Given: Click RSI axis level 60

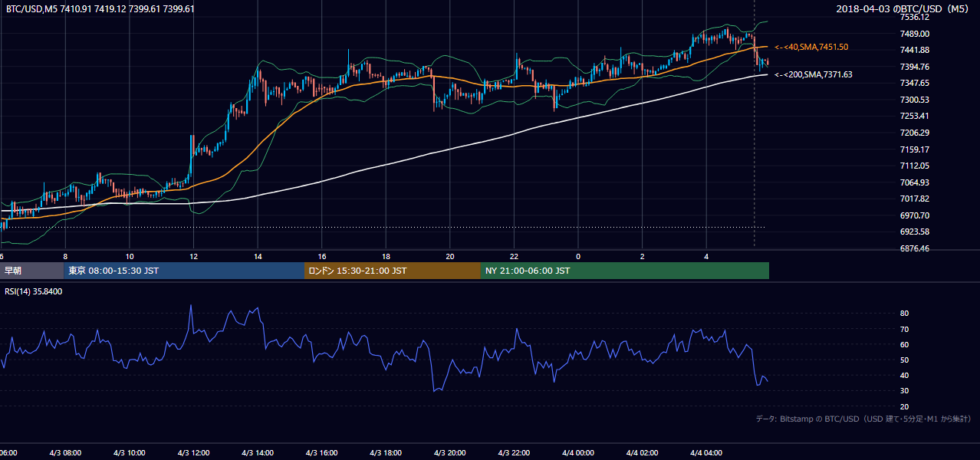Looking at the screenshot, I should (904, 344).
